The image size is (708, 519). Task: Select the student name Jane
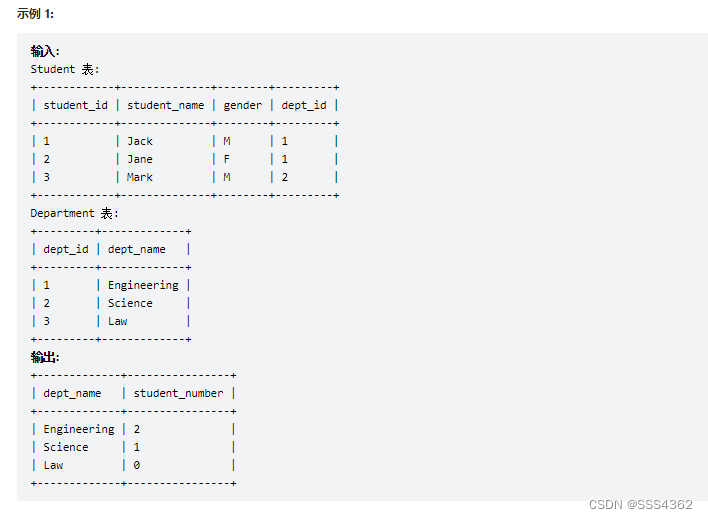coord(140,159)
